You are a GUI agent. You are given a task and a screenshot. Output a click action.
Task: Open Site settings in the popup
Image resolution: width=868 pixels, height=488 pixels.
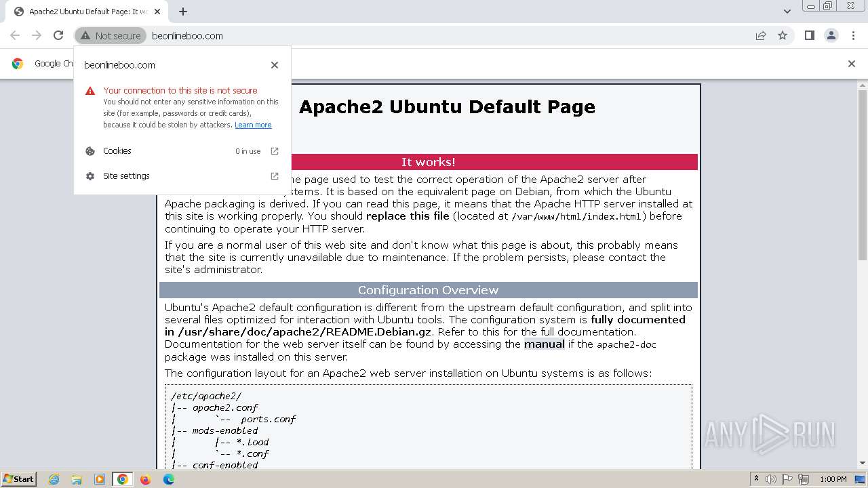pyautogui.click(x=182, y=176)
